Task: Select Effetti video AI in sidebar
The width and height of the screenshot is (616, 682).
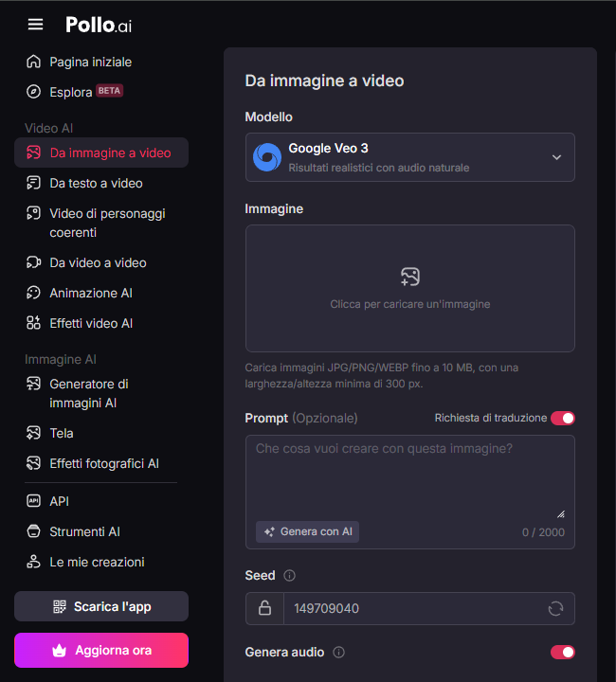Action: (91, 323)
